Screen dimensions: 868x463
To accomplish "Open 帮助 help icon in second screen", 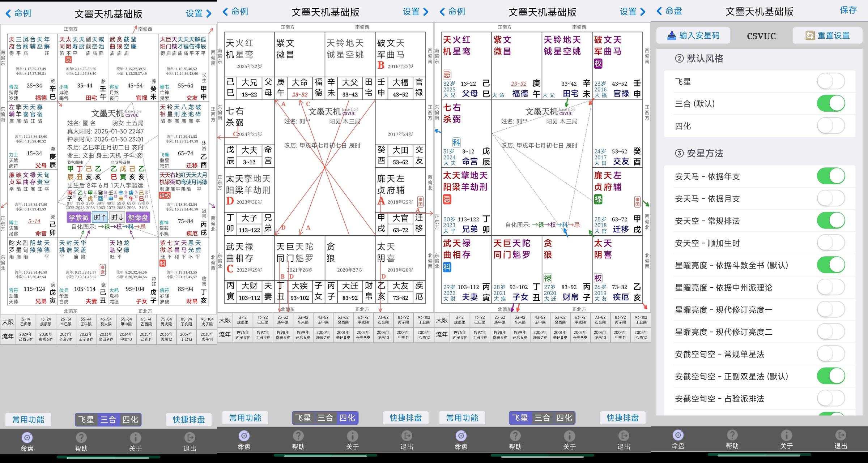I will pyautogui.click(x=298, y=436).
